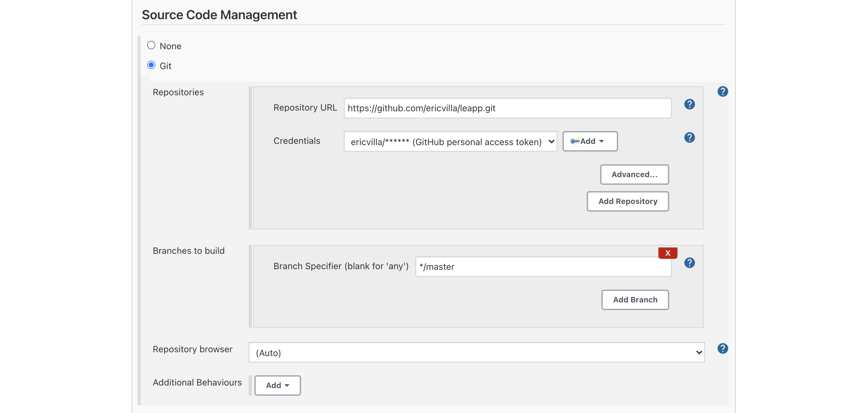Viewport: 868px width, 413px height.
Task: Click the Git label text
Action: pos(166,66)
